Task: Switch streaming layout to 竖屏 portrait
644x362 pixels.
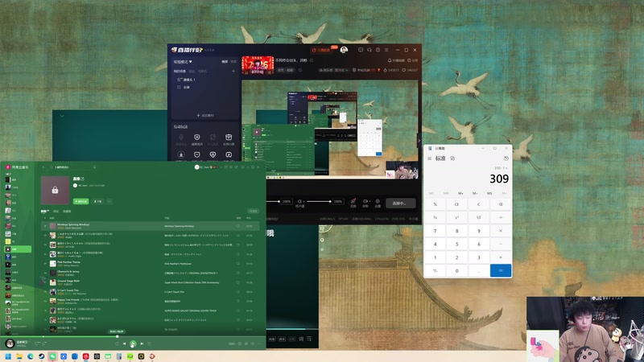Action: (x=233, y=62)
